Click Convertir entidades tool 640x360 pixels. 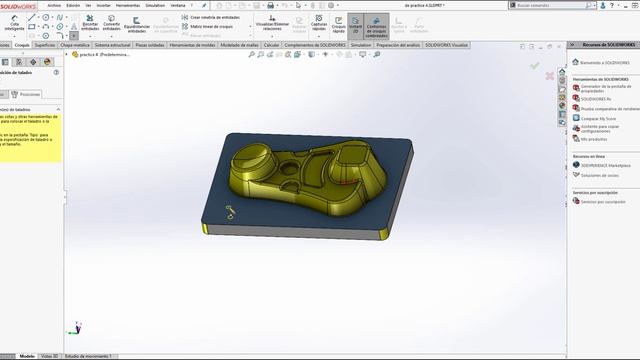pos(111,23)
